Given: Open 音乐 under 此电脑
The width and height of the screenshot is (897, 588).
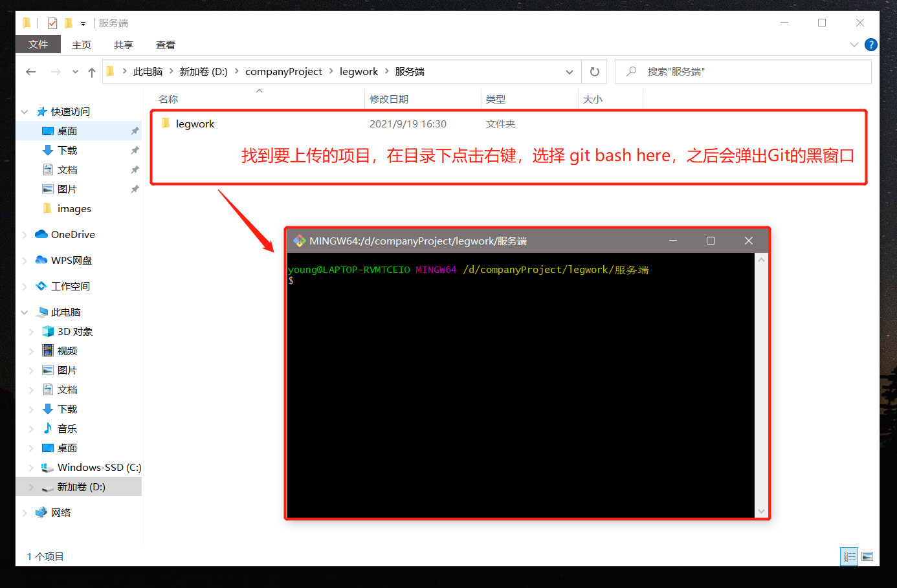Looking at the screenshot, I should pyautogui.click(x=67, y=429).
